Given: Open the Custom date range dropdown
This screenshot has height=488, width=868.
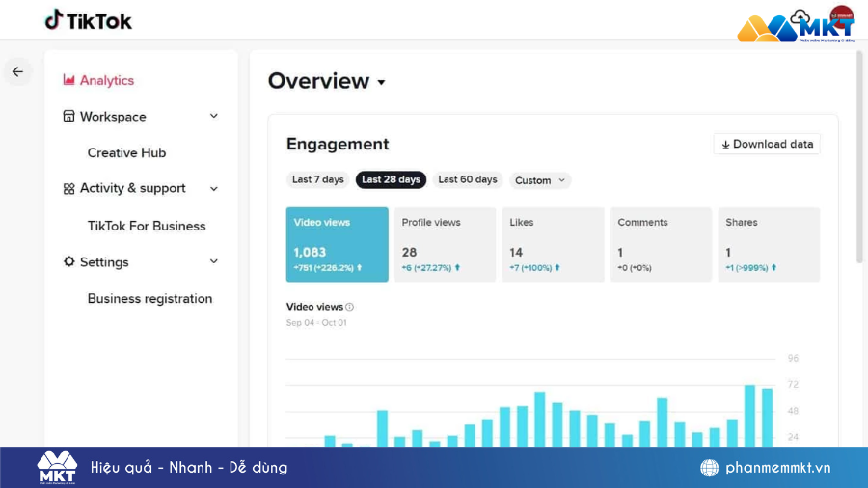Looking at the screenshot, I should (540, 180).
